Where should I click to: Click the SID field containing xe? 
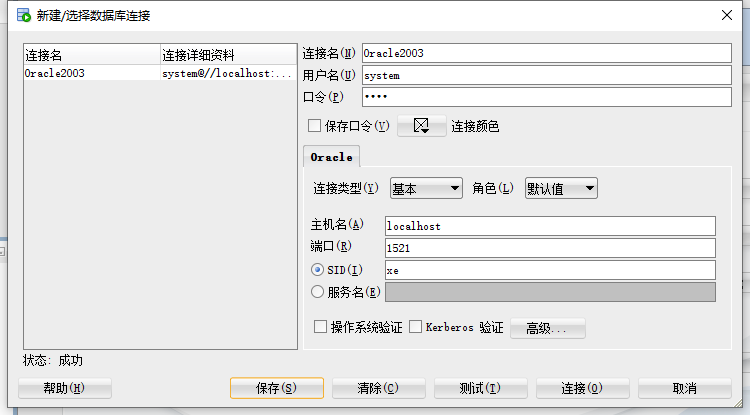550,270
